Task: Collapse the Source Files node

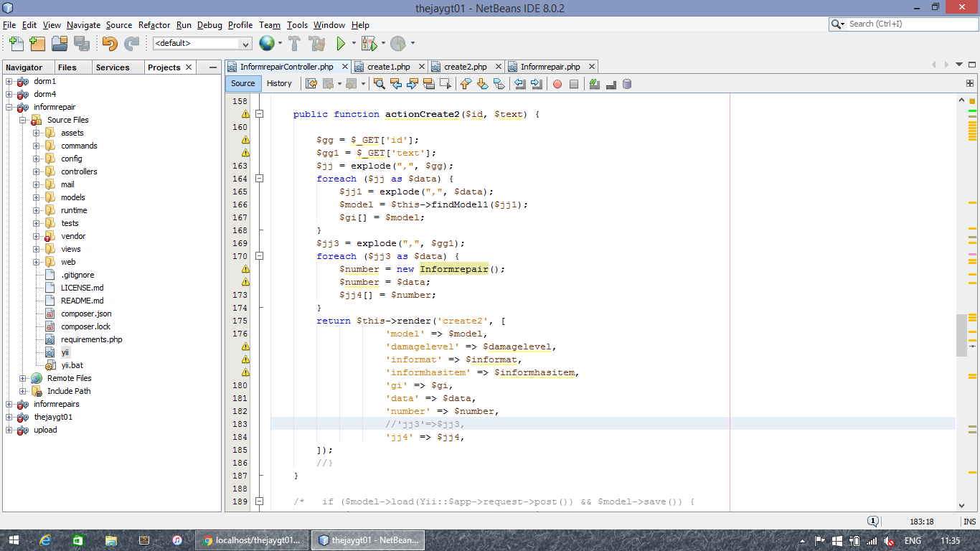Action: pos(23,120)
